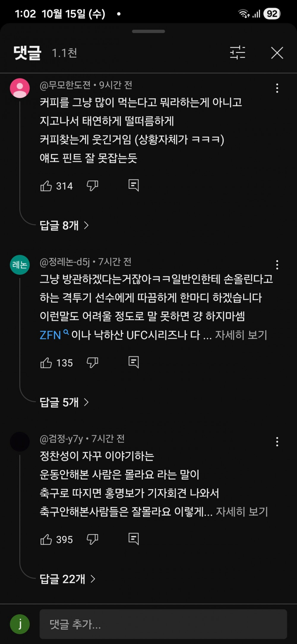This screenshot has height=644, width=297.
Task: Expand the 답글 5개 replies
Action: 64,403
